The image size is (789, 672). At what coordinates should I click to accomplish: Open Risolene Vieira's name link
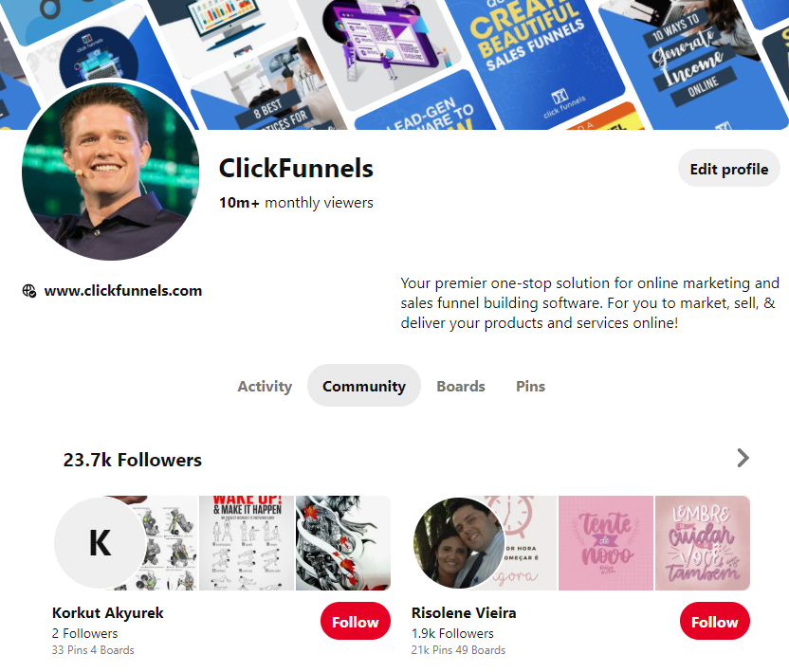pyautogui.click(x=464, y=613)
